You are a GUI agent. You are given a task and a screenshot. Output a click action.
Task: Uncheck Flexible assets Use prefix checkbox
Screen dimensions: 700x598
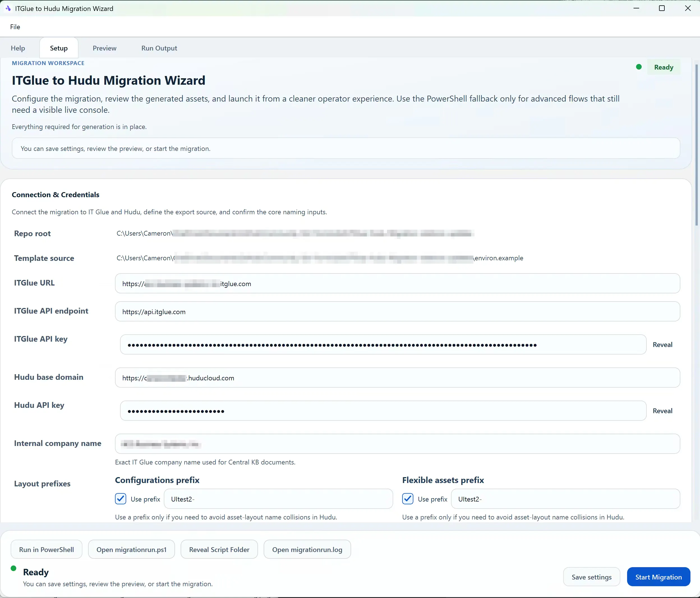click(x=408, y=499)
